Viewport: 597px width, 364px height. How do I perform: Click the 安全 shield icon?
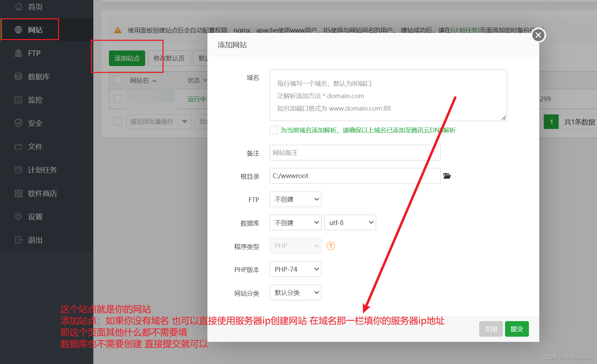pyautogui.click(x=18, y=123)
